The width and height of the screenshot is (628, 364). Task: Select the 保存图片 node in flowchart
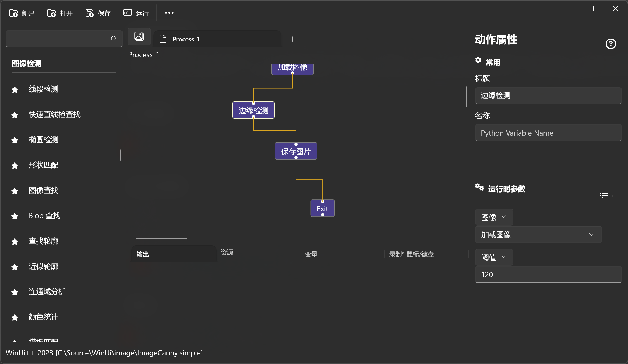point(296,151)
